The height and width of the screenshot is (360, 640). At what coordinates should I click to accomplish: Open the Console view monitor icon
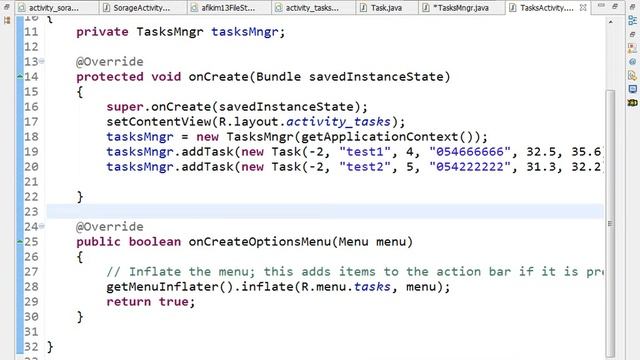point(632,89)
